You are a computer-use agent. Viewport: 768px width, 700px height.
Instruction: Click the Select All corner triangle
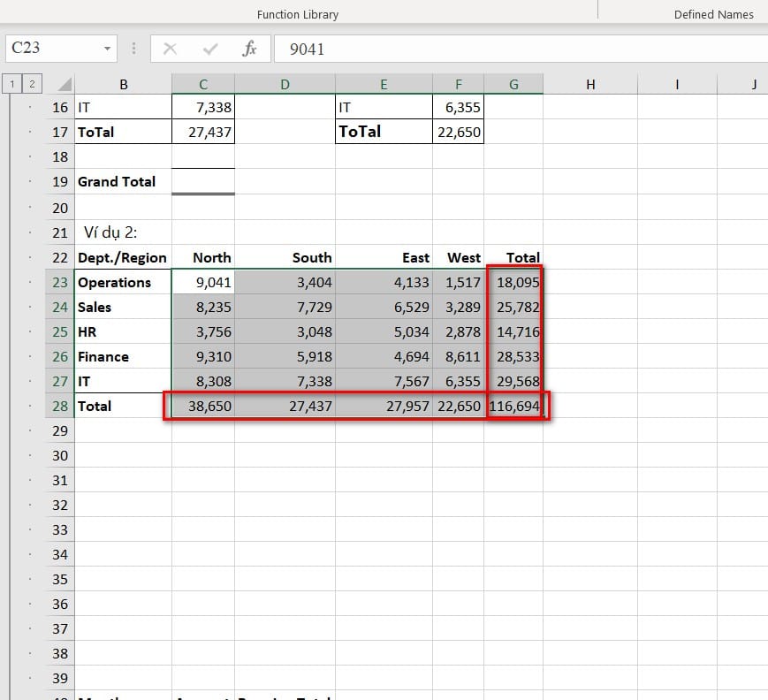tap(64, 85)
